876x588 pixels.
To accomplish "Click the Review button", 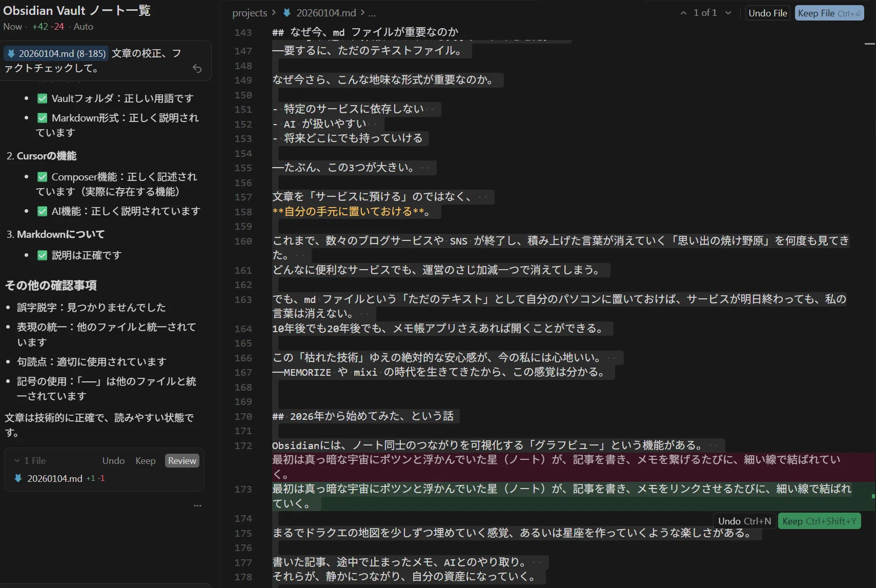I will [182, 461].
